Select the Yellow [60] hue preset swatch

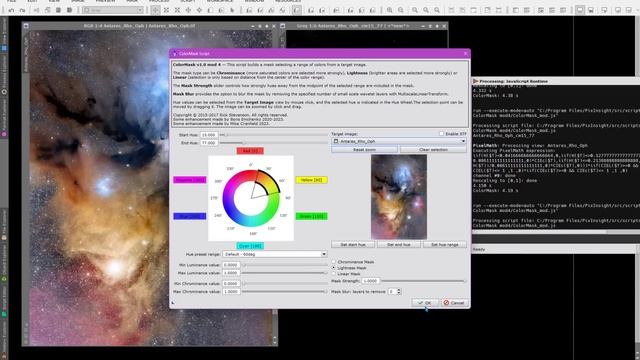pos(311,180)
